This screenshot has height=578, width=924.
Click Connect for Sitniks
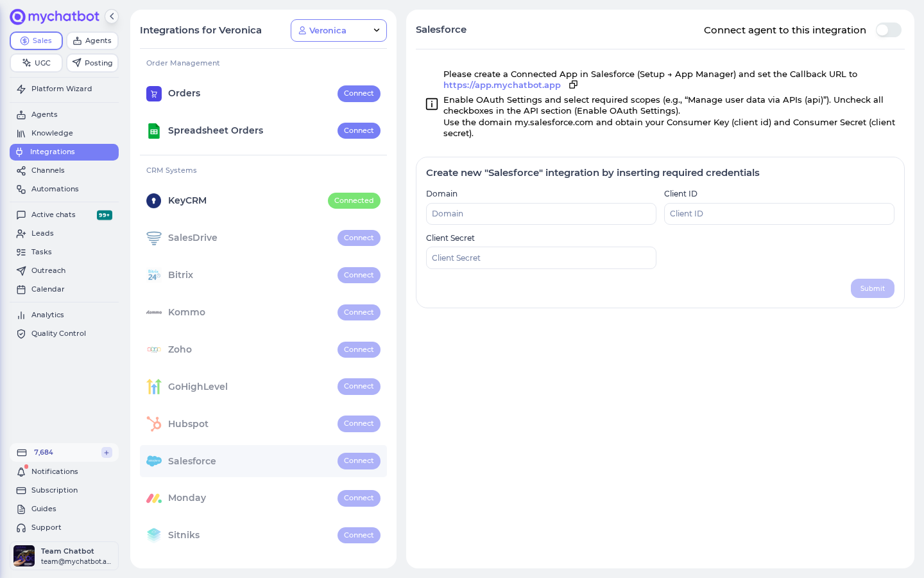pos(359,536)
